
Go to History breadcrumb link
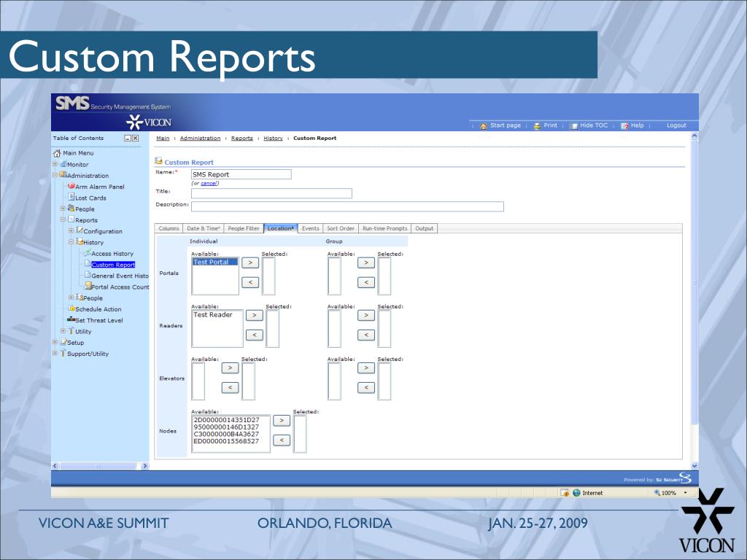(x=273, y=138)
